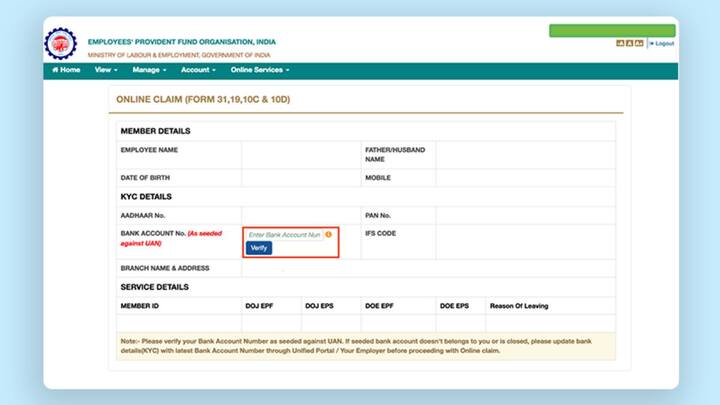
Task: Click the EPFO logo emblem
Action: tap(62, 44)
